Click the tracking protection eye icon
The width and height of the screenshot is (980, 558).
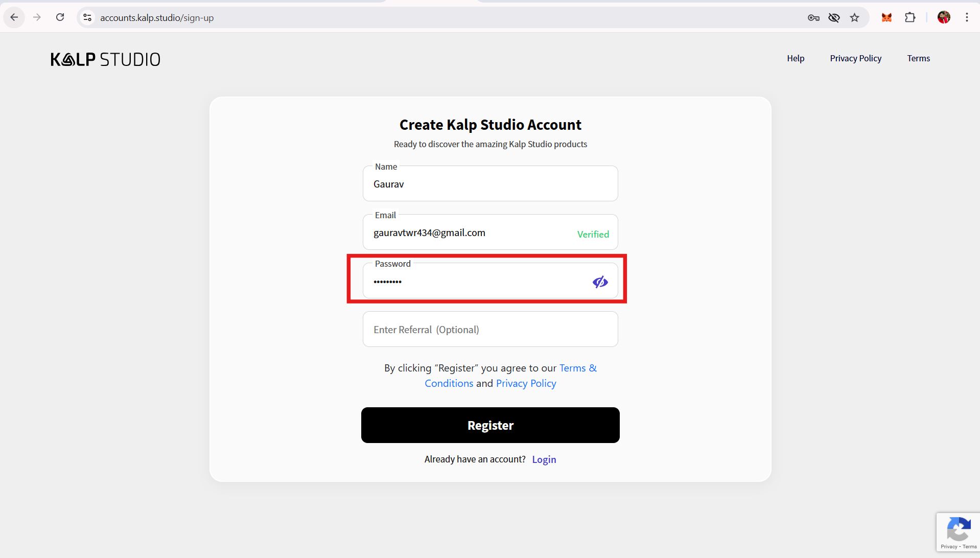pos(834,18)
